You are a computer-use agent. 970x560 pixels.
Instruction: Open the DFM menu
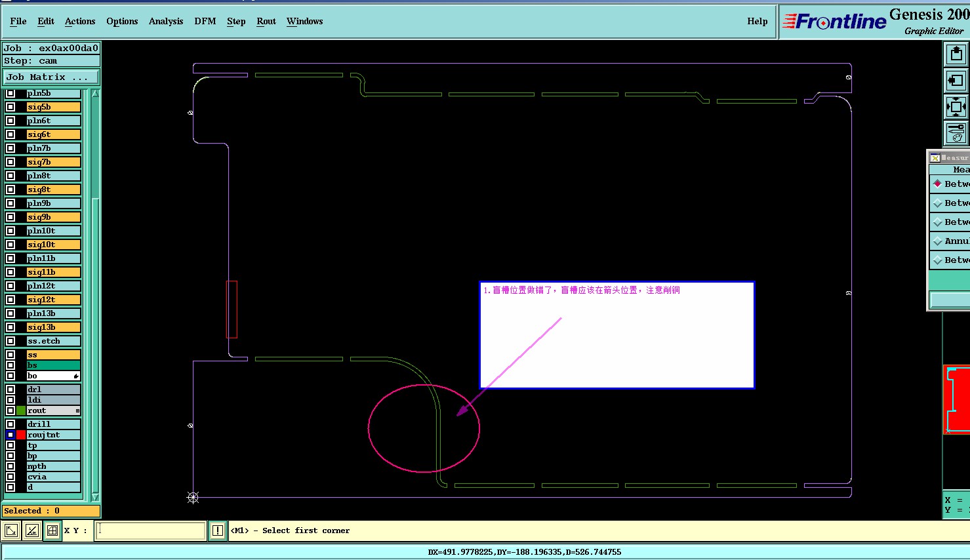(205, 21)
